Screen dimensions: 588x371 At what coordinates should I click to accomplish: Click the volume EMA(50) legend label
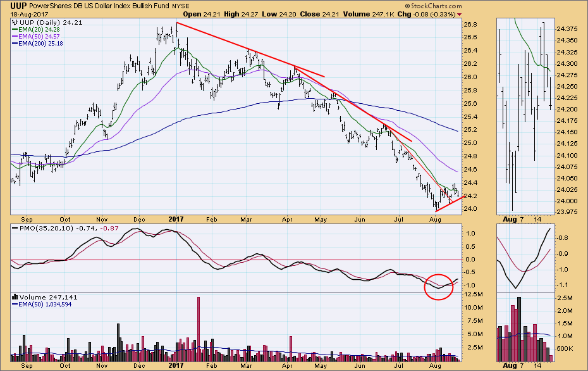[46, 303]
